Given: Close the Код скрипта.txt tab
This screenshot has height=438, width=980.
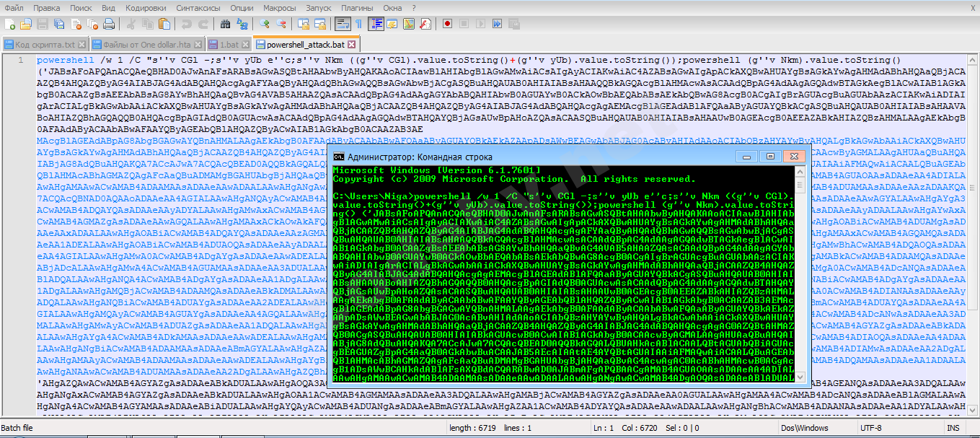Looking at the screenshot, I should [x=81, y=44].
